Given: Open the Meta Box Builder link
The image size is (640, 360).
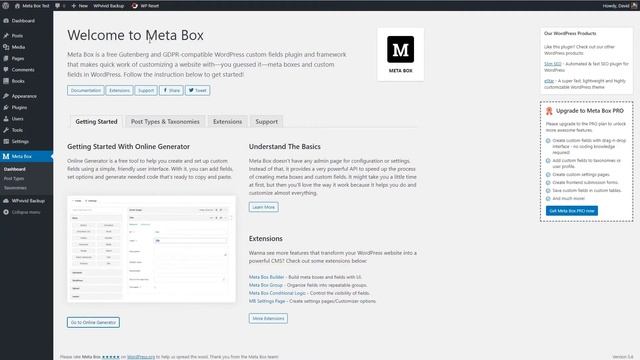Looking at the screenshot, I should pos(266,277).
